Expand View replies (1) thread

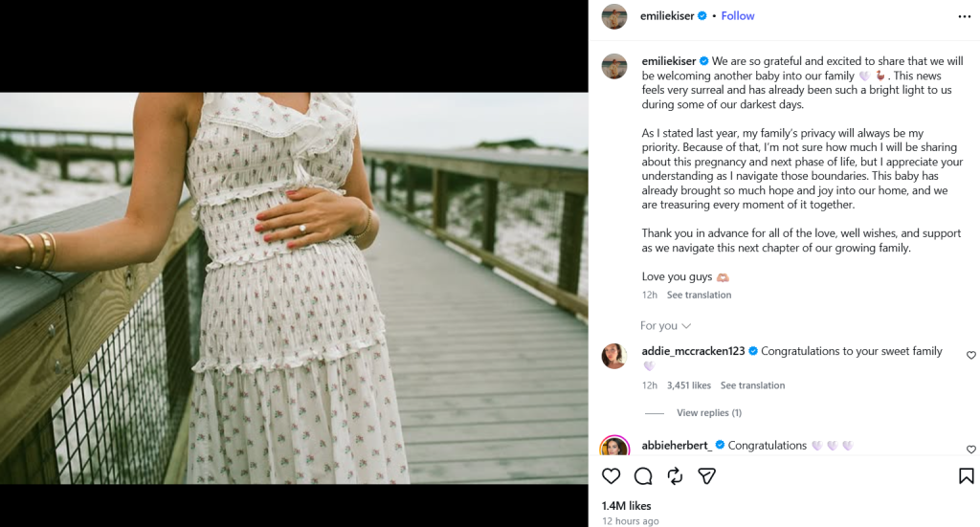[709, 413]
